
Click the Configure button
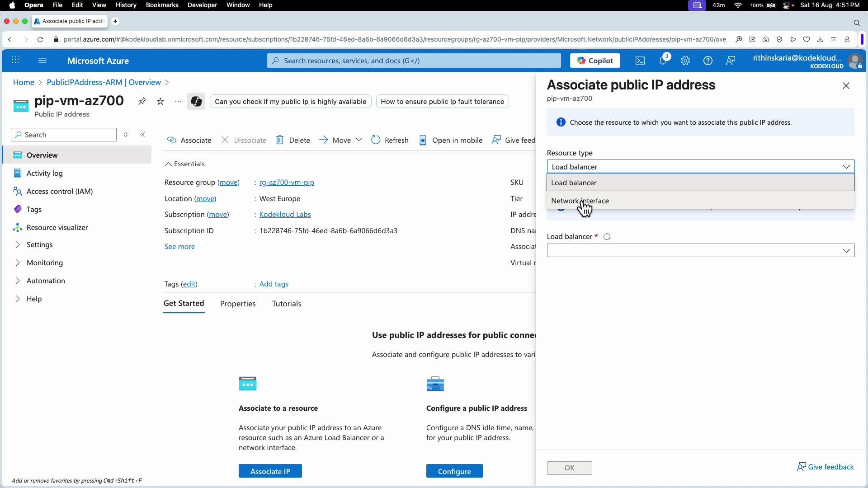coord(454,471)
